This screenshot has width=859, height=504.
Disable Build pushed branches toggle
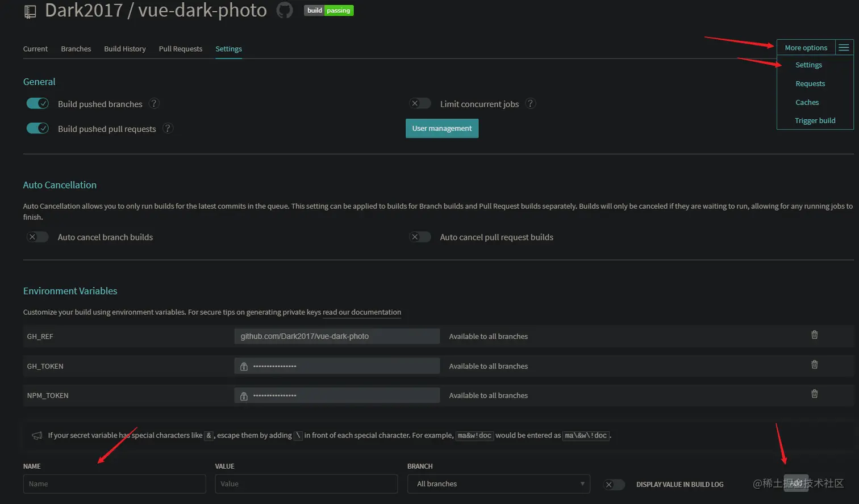tap(37, 103)
